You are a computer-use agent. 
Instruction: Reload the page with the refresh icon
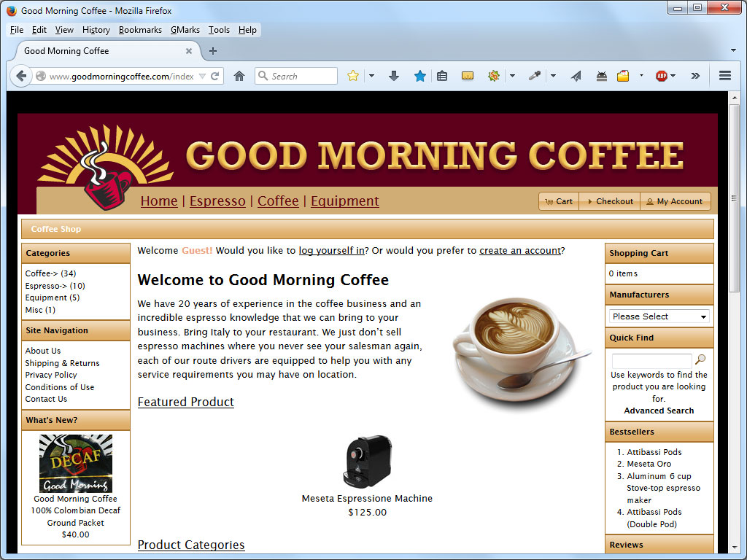coord(215,76)
